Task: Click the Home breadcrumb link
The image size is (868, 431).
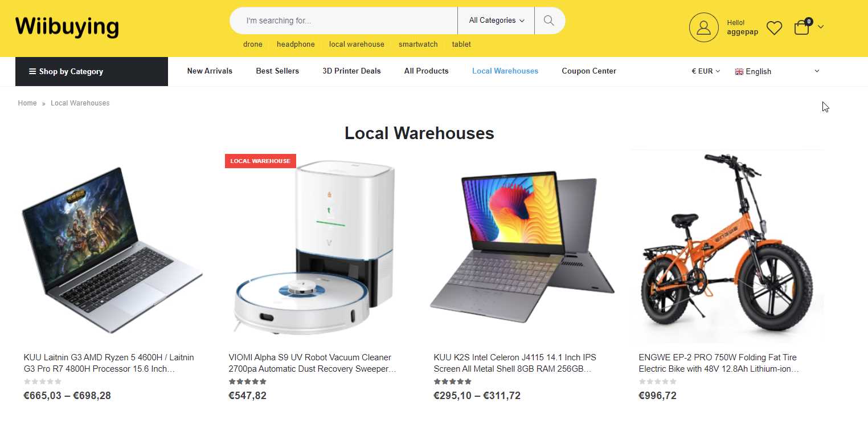Action: [27, 103]
